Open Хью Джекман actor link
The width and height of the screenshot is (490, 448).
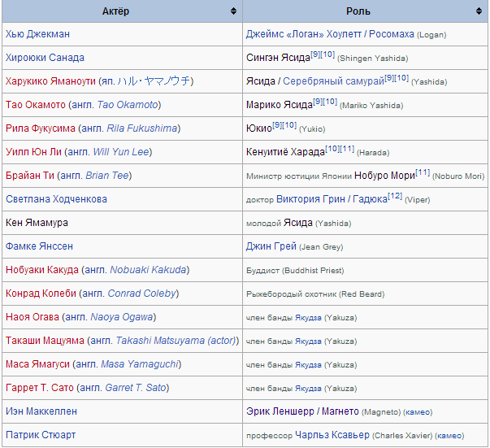pyautogui.click(x=37, y=34)
